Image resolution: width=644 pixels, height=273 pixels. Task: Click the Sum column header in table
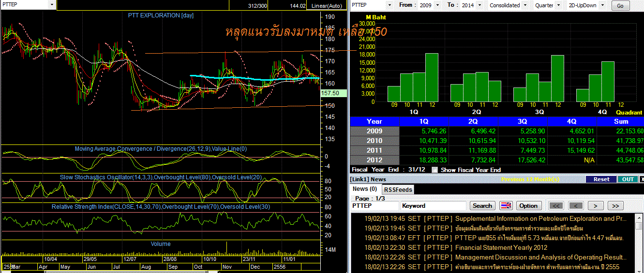pos(621,121)
